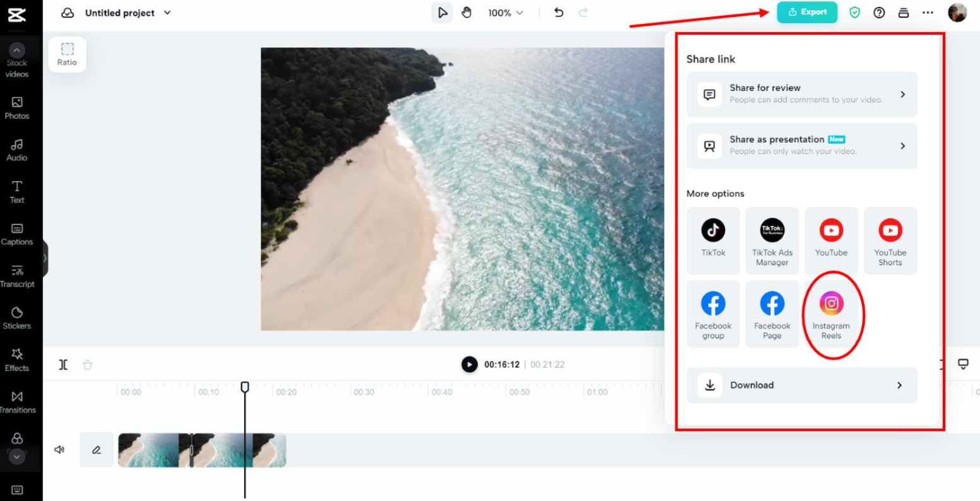
Task: Open the 100% zoom level dropdown
Action: click(x=505, y=12)
